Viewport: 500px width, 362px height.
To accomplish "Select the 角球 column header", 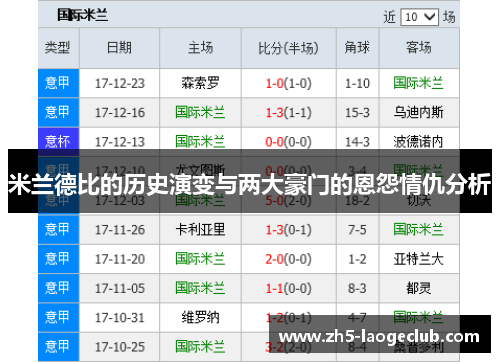I will coord(357,48).
